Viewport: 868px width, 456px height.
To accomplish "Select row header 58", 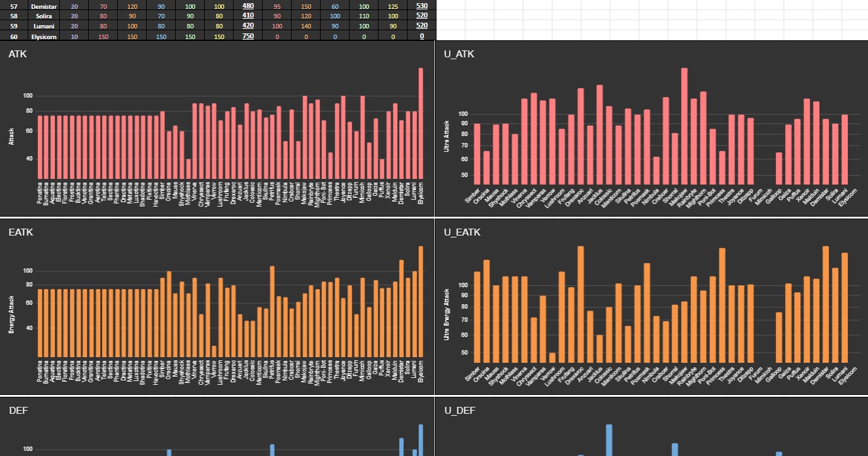I will click(14, 16).
